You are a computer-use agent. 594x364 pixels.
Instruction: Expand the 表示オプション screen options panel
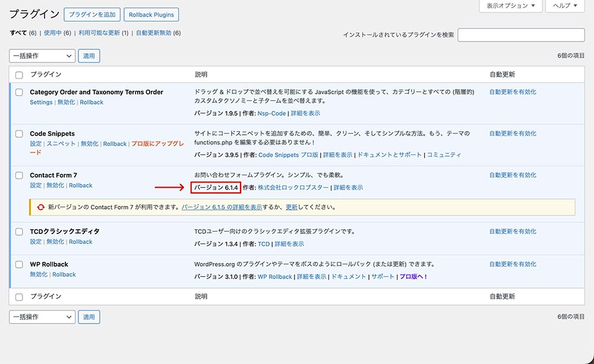point(510,6)
